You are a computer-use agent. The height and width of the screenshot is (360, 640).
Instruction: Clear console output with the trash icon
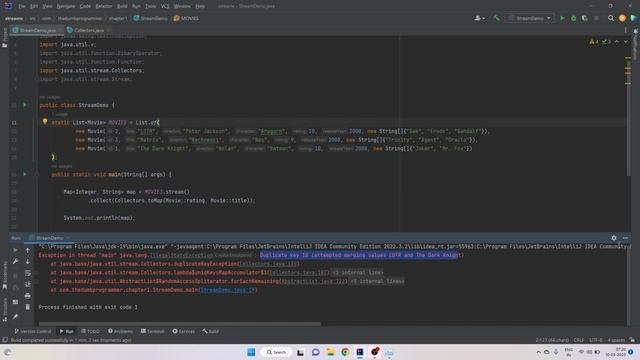click(28, 307)
